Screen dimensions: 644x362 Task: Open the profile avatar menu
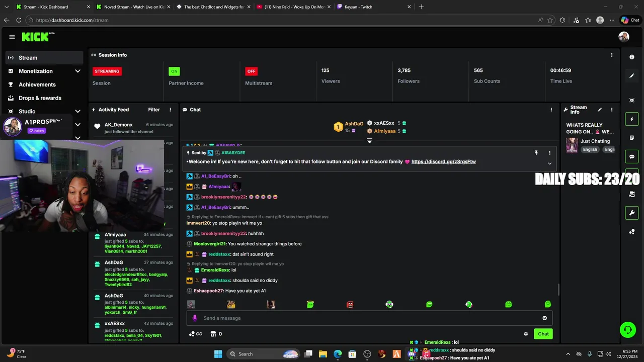[624, 37]
